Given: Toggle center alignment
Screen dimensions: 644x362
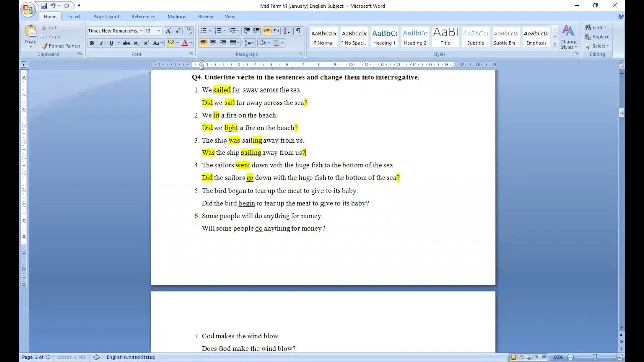Looking at the screenshot, I should pos(213,43).
